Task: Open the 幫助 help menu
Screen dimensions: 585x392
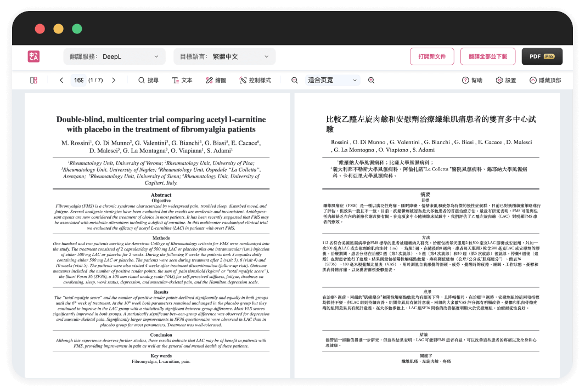Action: click(x=473, y=80)
